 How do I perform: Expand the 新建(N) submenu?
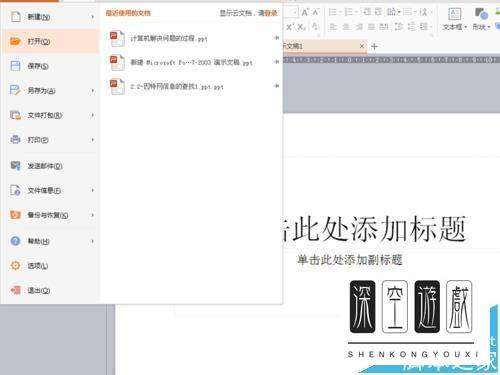tap(92, 17)
